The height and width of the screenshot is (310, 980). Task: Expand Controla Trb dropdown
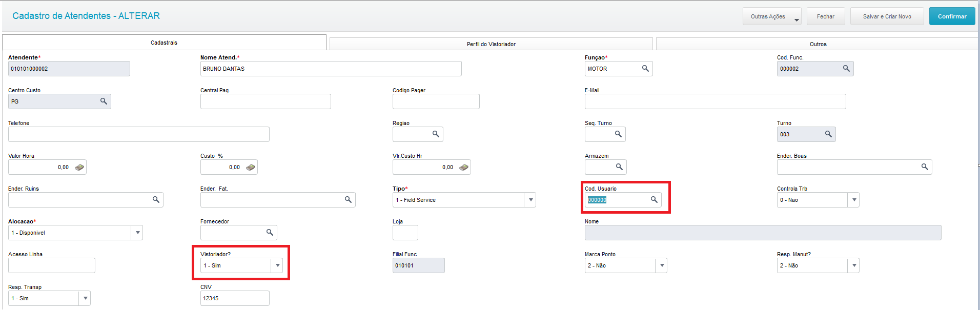(854, 200)
